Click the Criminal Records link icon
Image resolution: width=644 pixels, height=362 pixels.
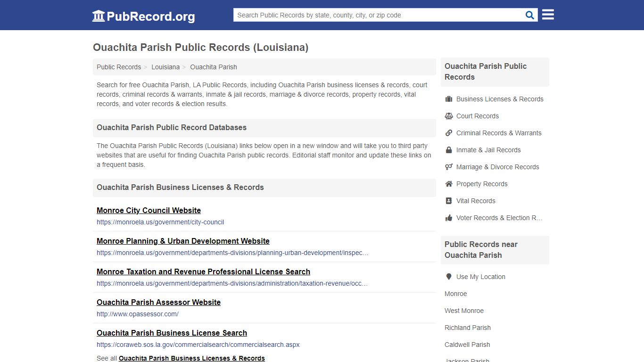pyautogui.click(x=449, y=133)
